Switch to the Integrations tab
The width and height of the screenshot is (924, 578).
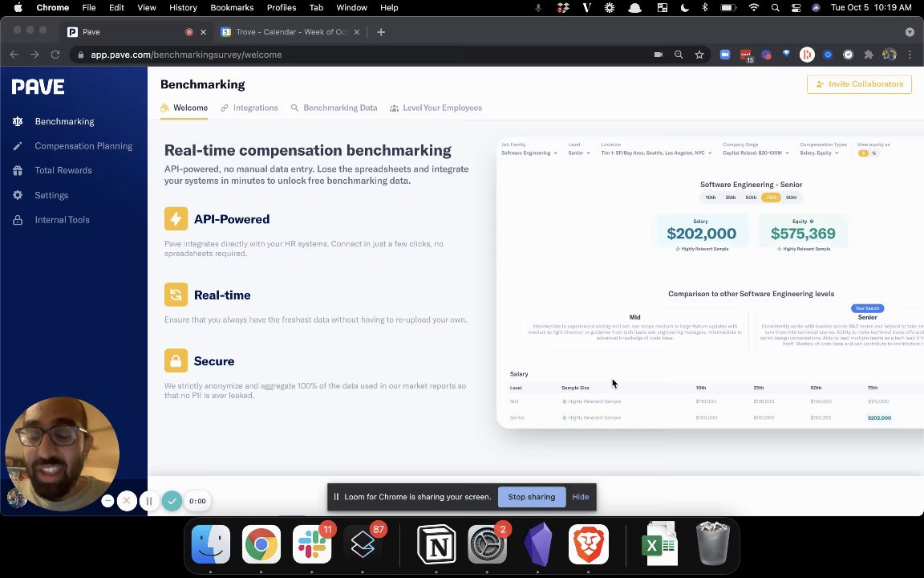249,108
